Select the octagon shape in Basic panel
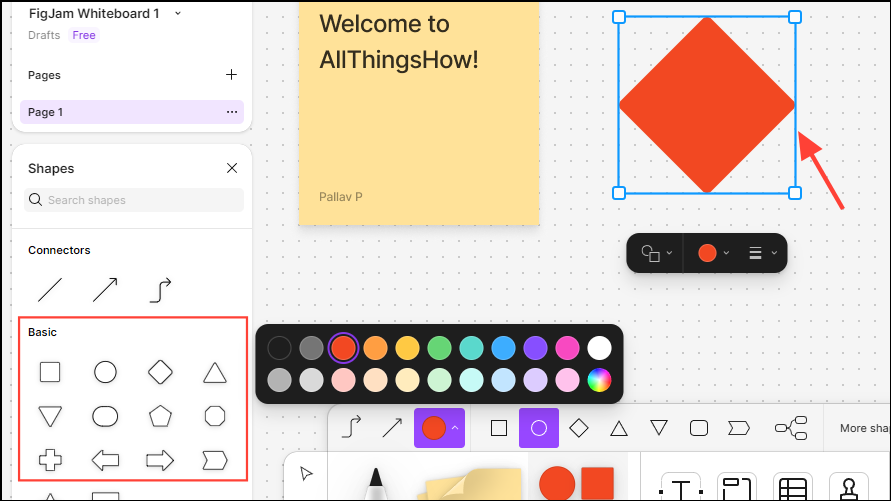Screen dimensions: 891x501 pyautogui.click(x=215, y=416)
